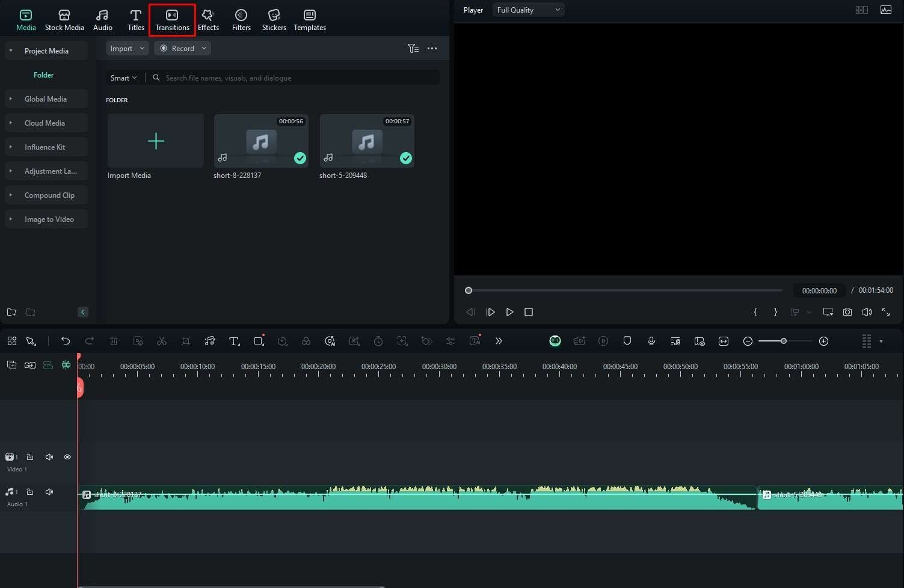This screenshot has width=904, height=588.
Task: Open the player compare view icon
Action: coord(861,10)
